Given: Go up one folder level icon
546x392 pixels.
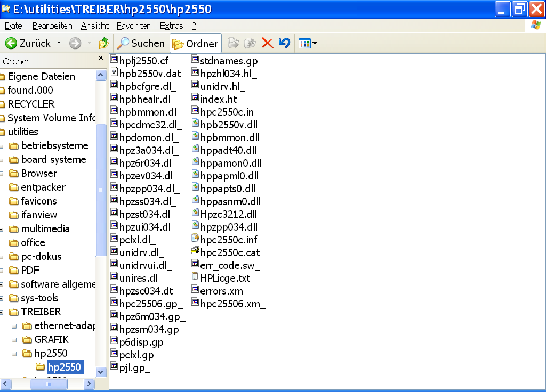Looking at the screenshot, I should [x=104, y=43].
